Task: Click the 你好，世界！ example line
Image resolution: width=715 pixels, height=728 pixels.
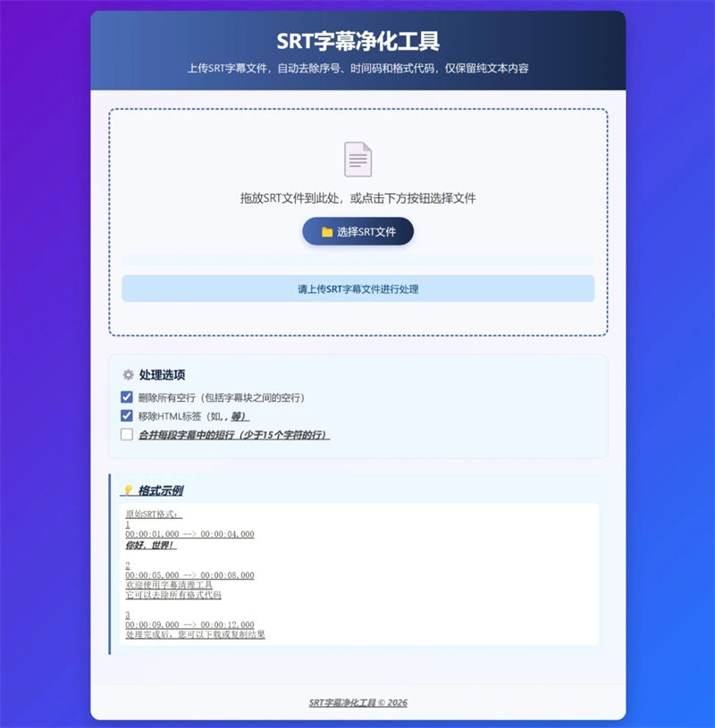Action: click(150, 545)
